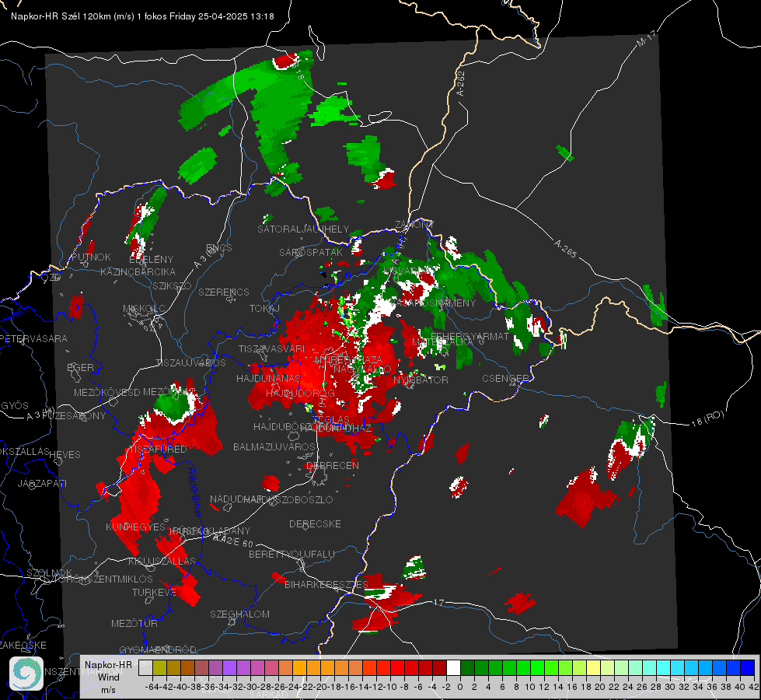Click the BALMAZÚJVÁROS label
The width and height of the screenshot is (761, 700).
coord(274,446)
